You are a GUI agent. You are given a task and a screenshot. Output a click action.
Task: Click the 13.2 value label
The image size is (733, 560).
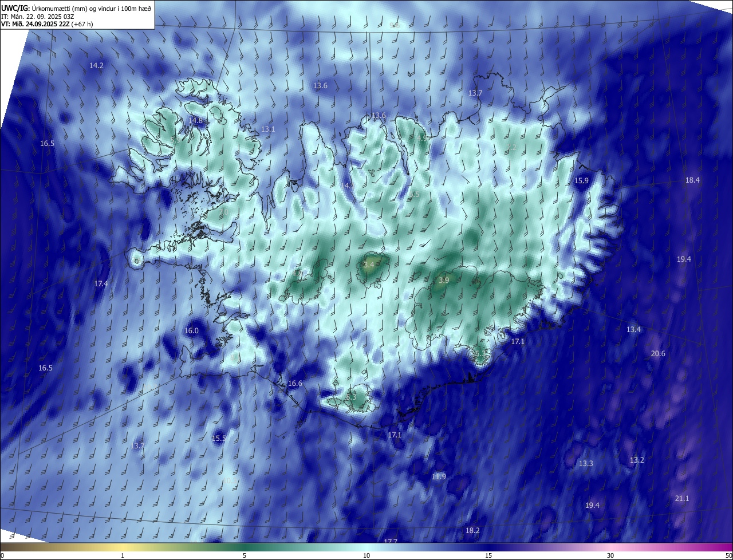point(637,460)
